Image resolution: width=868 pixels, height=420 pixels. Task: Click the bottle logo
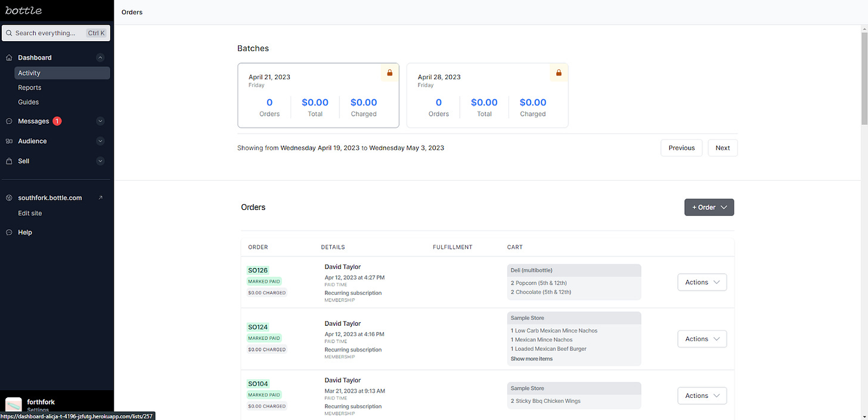click(x=23, y=11)
